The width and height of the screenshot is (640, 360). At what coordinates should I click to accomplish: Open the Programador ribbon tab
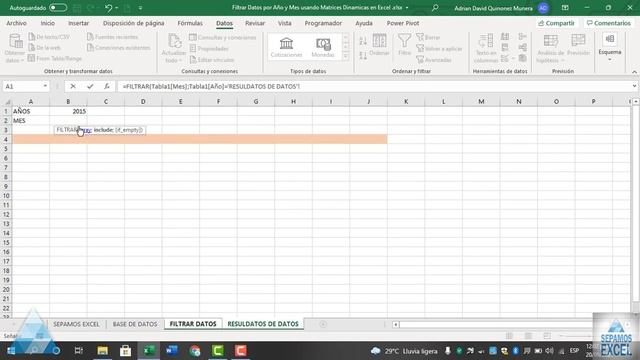pos(323,23)
